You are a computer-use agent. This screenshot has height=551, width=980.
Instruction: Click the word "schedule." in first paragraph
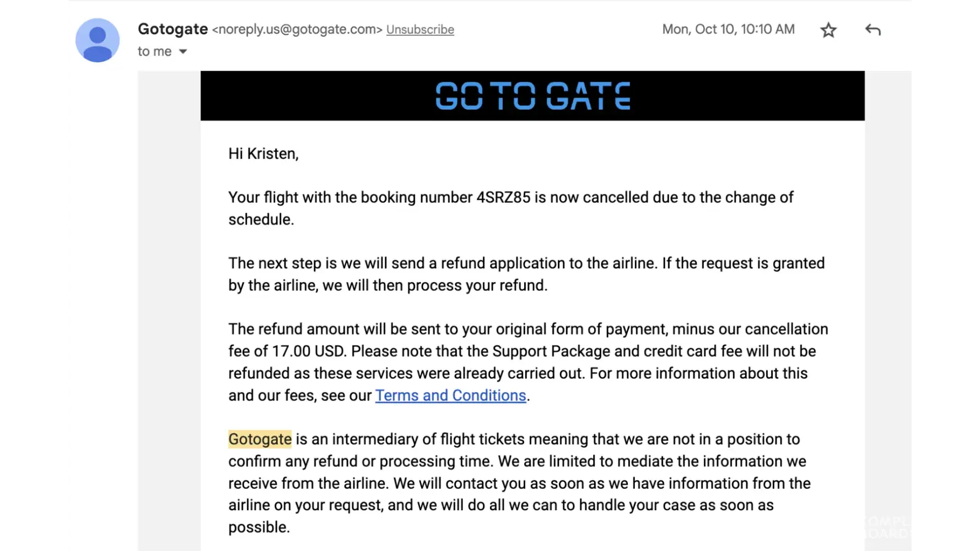tap(261, 219)
